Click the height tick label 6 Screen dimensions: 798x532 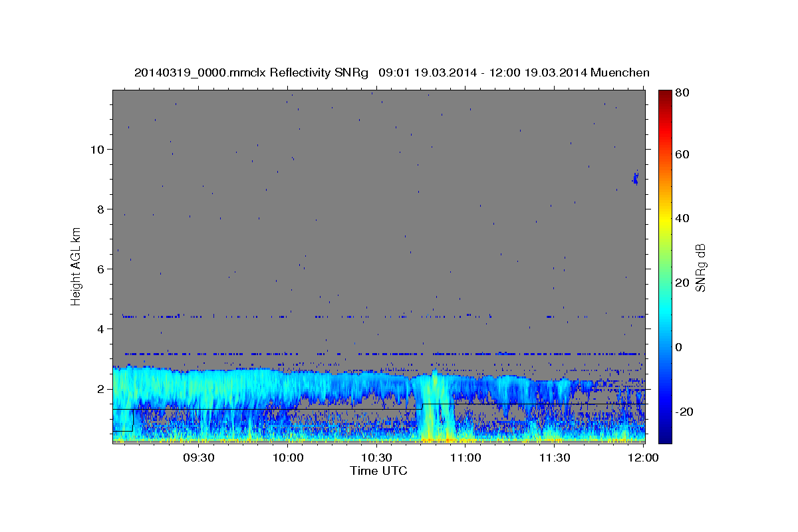click(x=102, y=269)
